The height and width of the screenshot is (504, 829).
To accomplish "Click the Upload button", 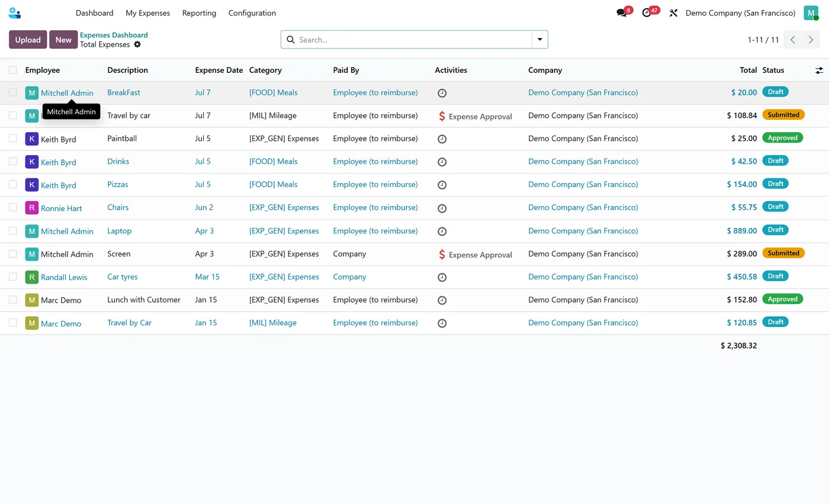I will [28, 40].
